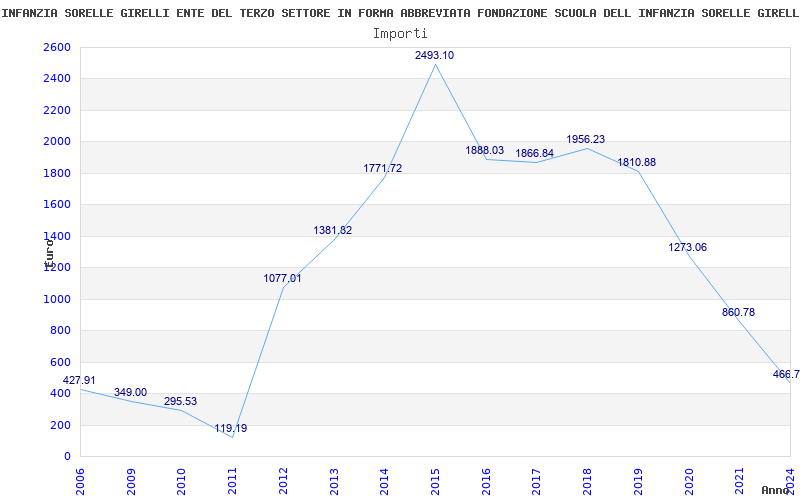Click the 1810.88 data label
Image resolution: width=800 pixels, height=500 pixels.
637,162
